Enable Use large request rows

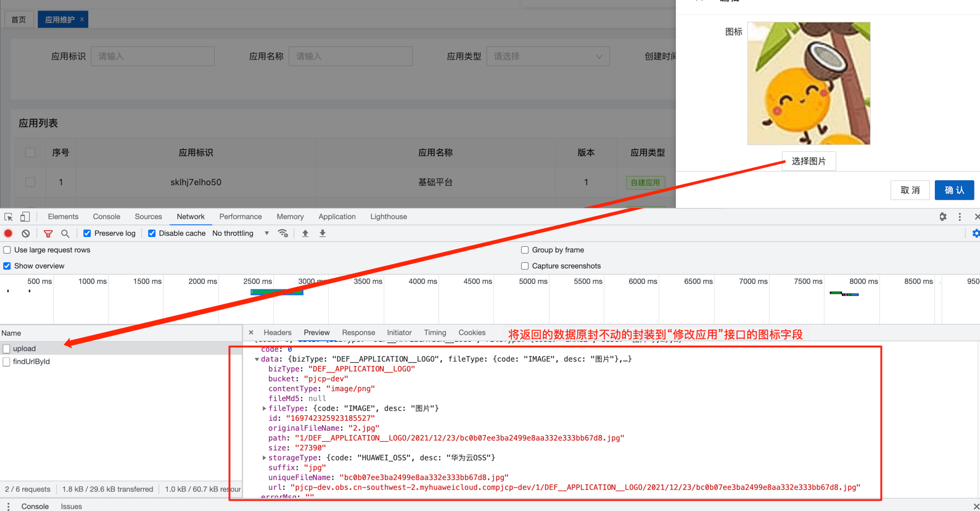pos(7,250)
